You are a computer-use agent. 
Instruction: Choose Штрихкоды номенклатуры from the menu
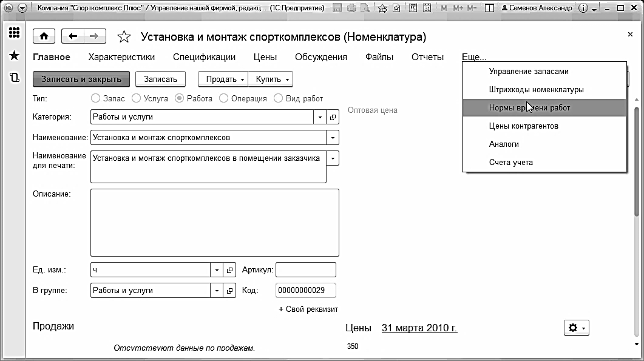point(544,90)
